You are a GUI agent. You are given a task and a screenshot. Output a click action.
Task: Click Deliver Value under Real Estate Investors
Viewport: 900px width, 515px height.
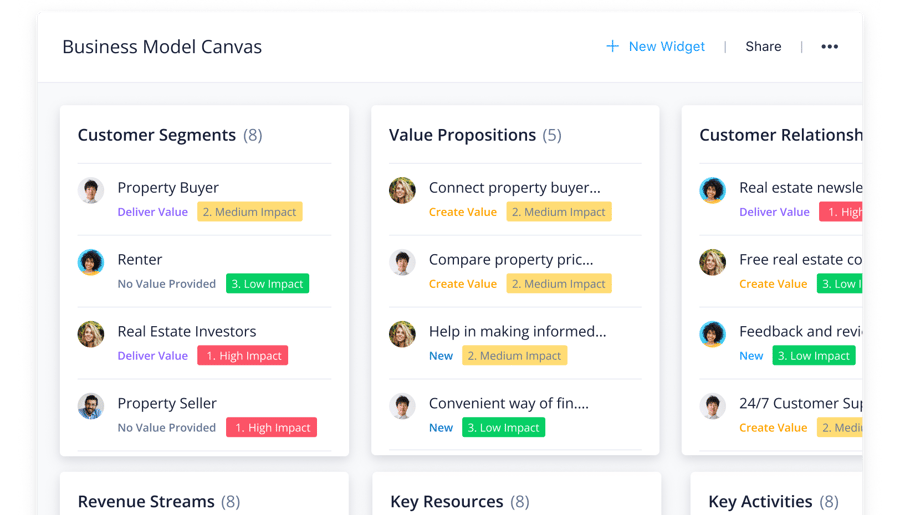click(153, 355)
